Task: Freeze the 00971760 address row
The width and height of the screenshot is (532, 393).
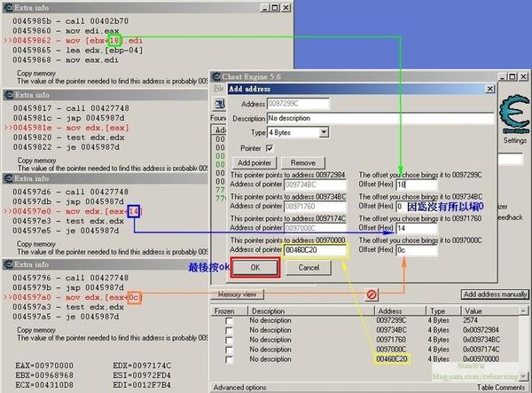Action: 229,340
